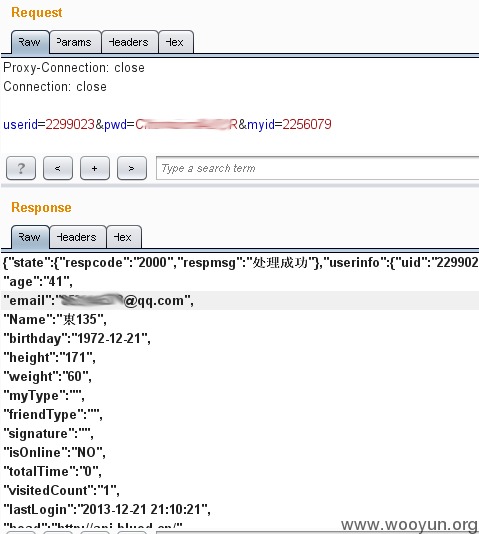Select the "height":"171" line

pos(49,358)
